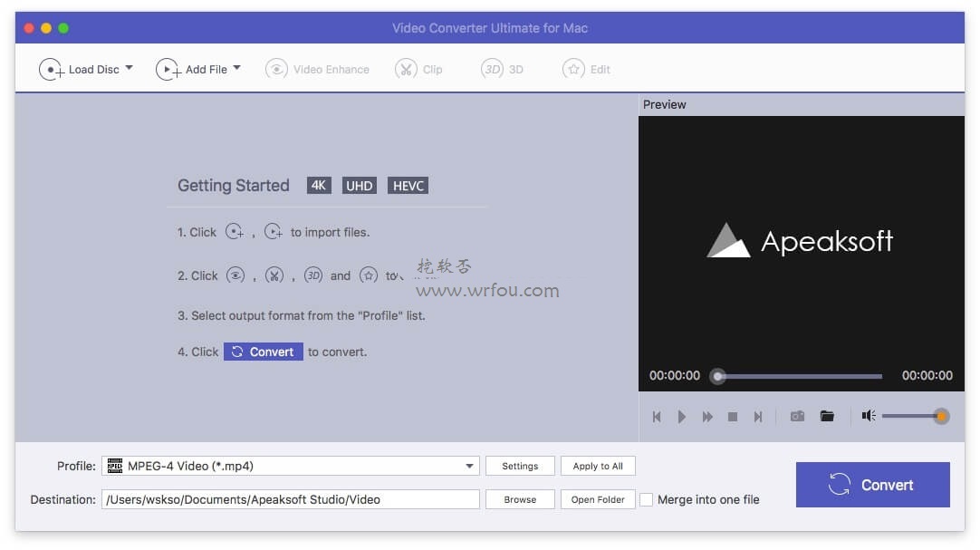980x550 pixels.
Task: Expand the Add File dropdown arrow
Action: 237,67
